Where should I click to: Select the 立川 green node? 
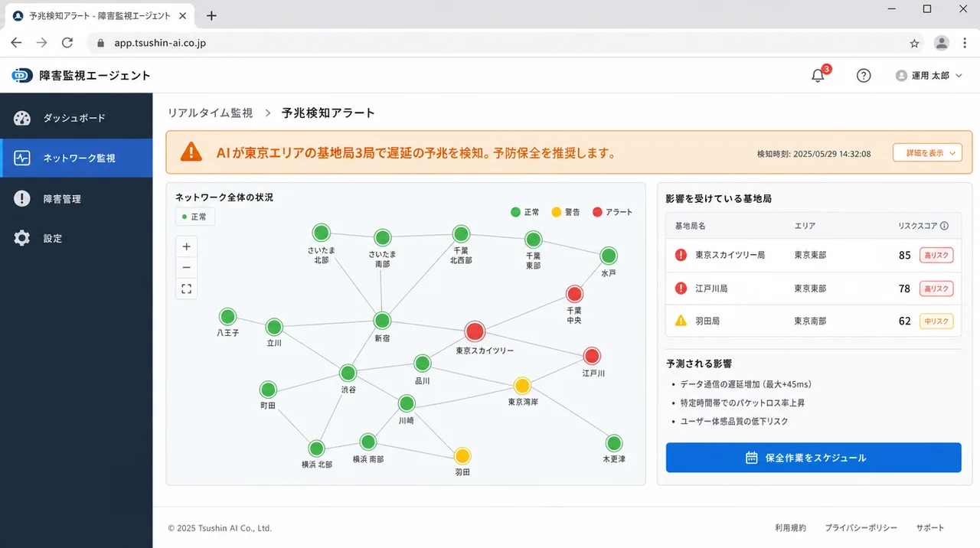coord(274,328)
